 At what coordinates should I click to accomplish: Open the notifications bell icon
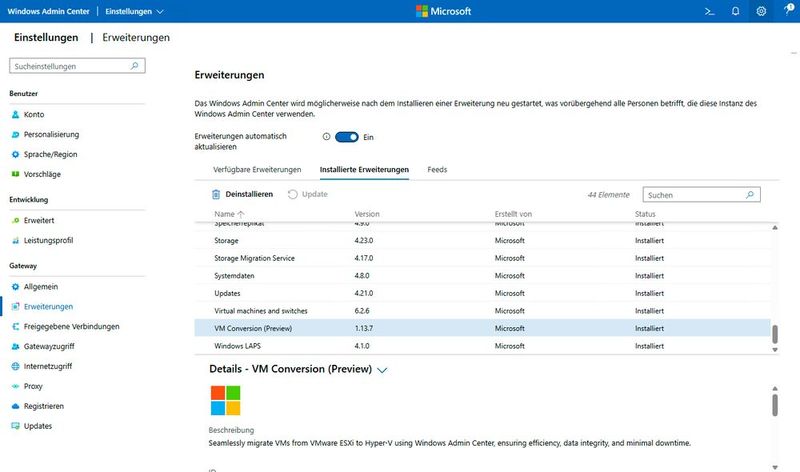pyautogui.click(x=735, y=11)
